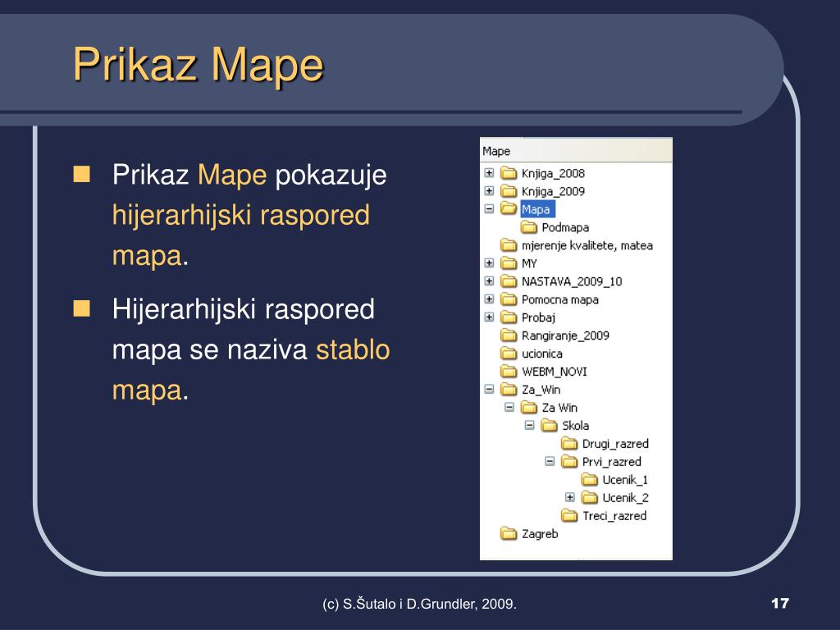Click the Knjiga_2008 folder icon
This screenshot has width=840, height=630.
(509, 172)
